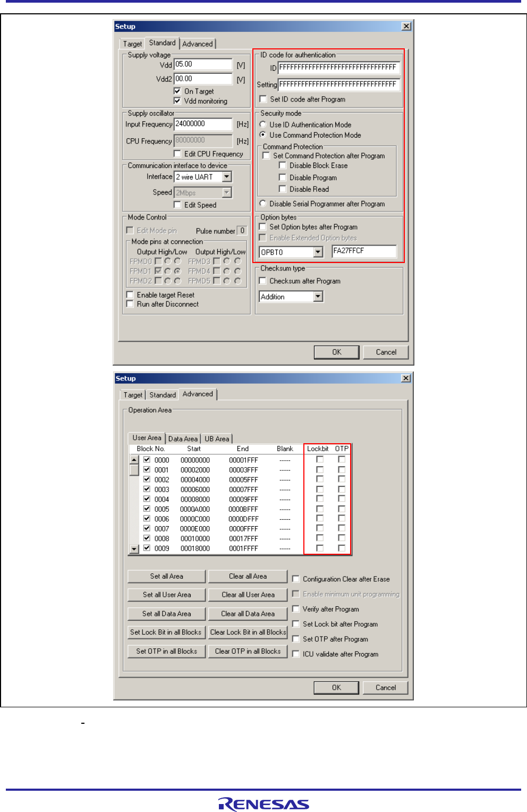Check Disable Block Erase
This screenshot has height=812, width=527.
(x=283, y=165)
